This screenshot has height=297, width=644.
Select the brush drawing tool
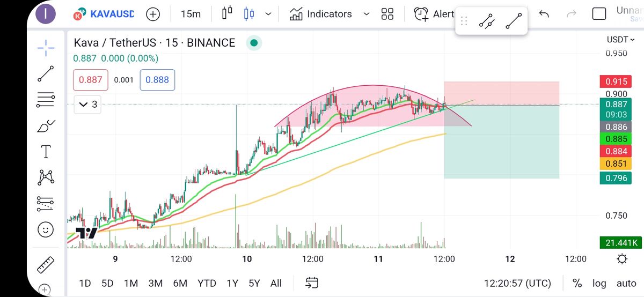click(46, 127)
